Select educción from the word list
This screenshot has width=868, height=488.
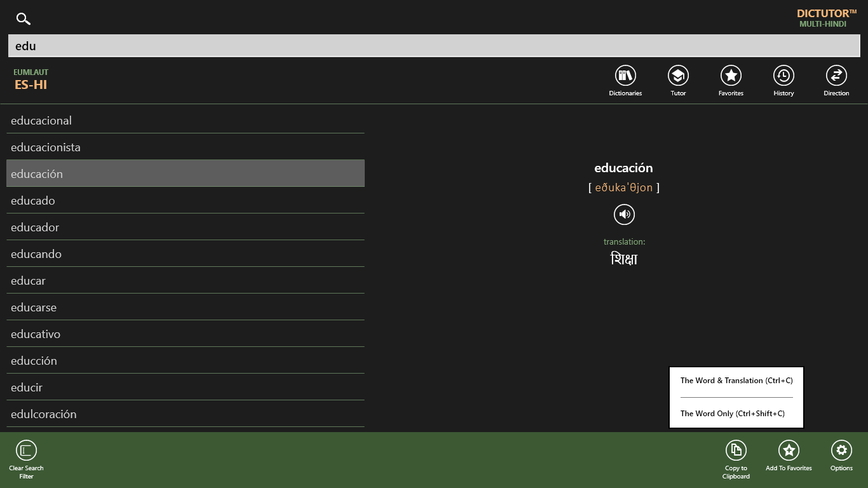(x=186, y=361)
